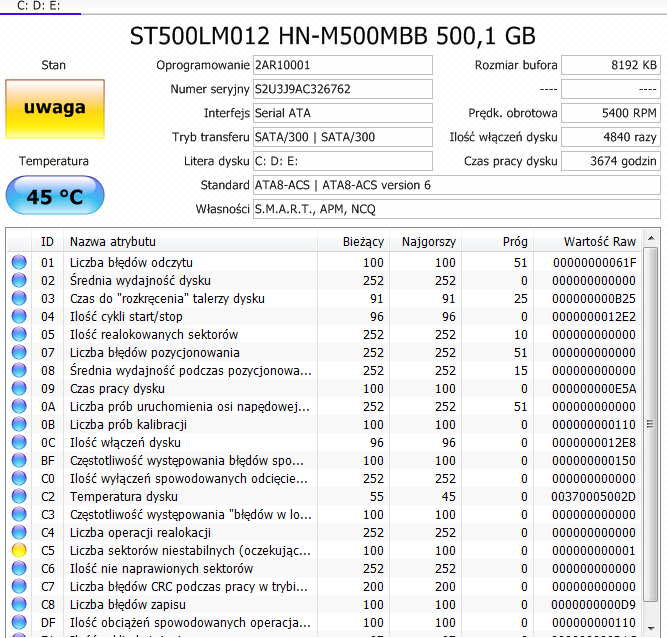Sort by the Najgorszy column header
Screen dimensions: 667x638
click(425, 242)
